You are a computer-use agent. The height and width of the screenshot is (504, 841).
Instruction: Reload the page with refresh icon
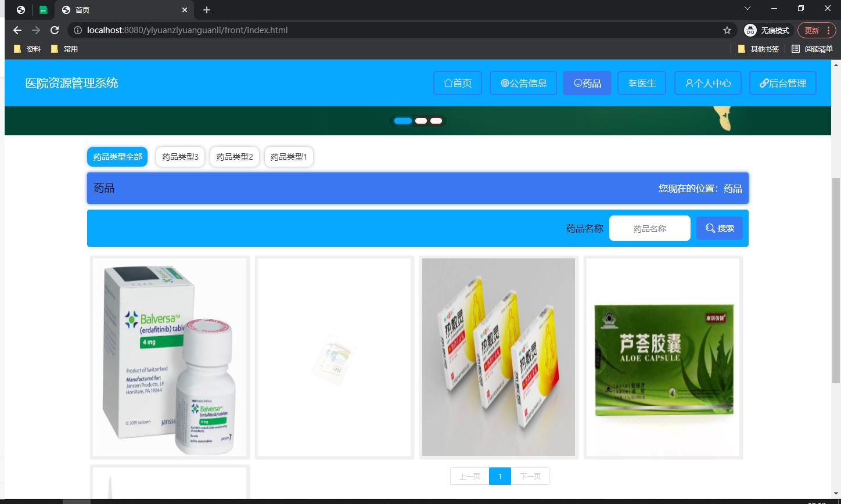55,30
